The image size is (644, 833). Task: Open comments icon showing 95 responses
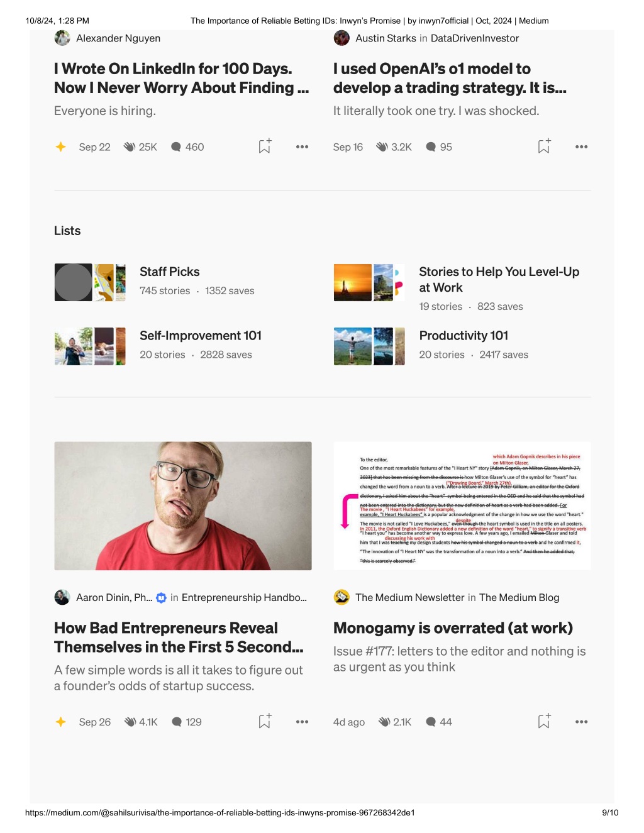coord(431,146)
